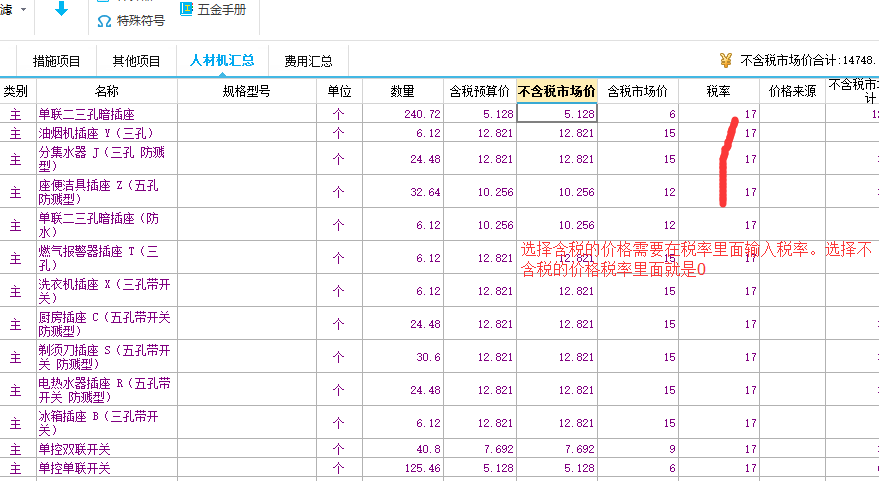Switch to the 其他项目 tab
The height and width of the screenshot is (481, 879).
coord(136,61)
